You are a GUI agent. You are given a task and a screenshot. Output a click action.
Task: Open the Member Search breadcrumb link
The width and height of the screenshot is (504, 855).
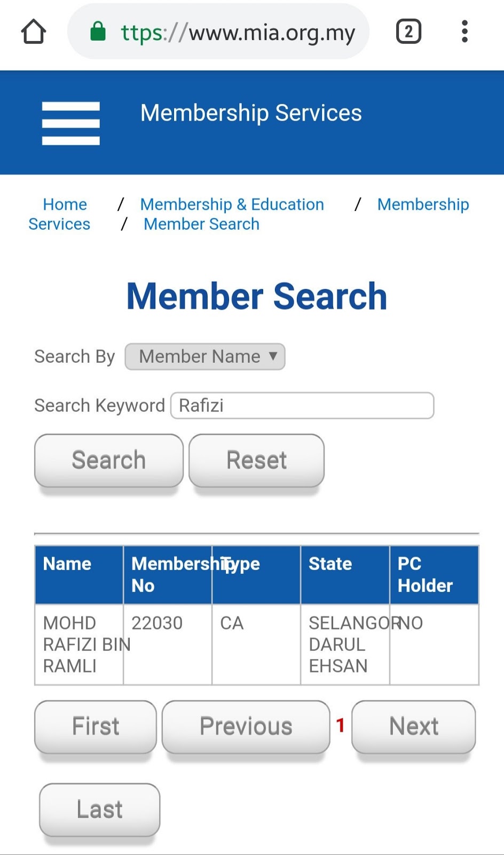pyautogui.click(x=201, y=224)
